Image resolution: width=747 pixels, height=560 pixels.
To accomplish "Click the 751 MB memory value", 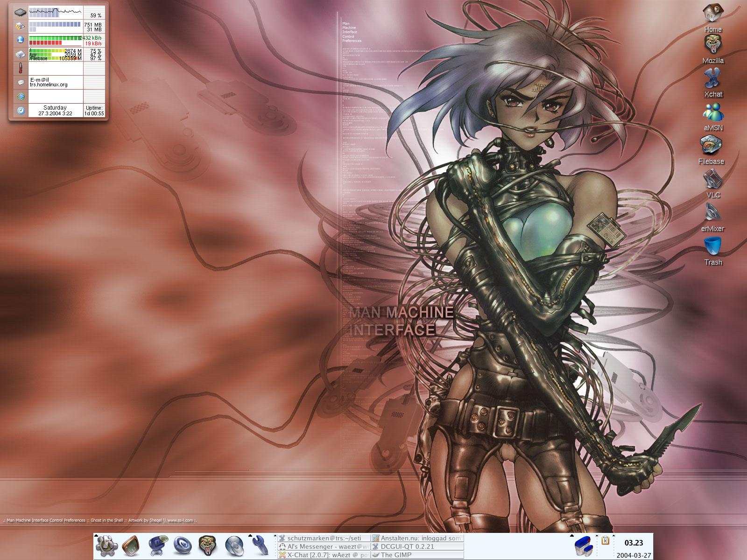I will tap(93, 24).
